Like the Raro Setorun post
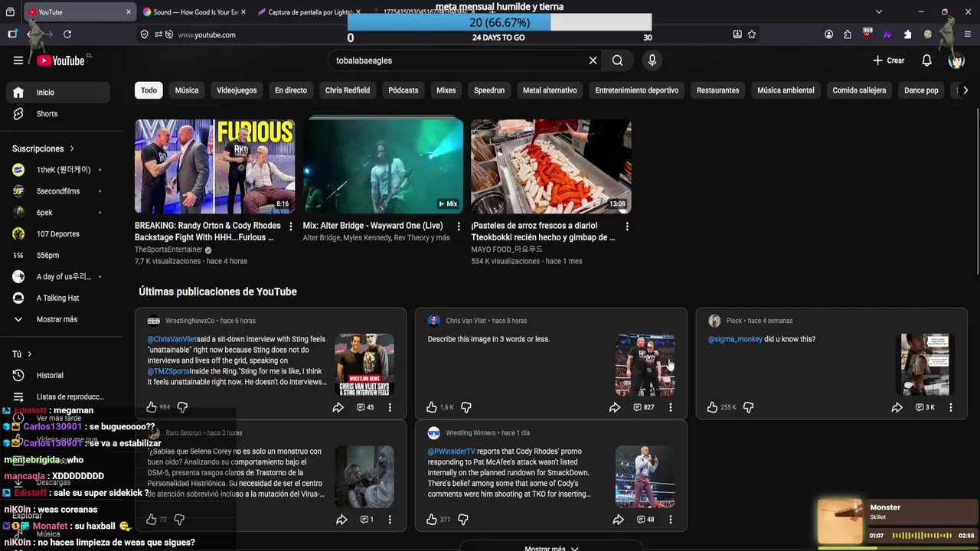 (152, 519)
